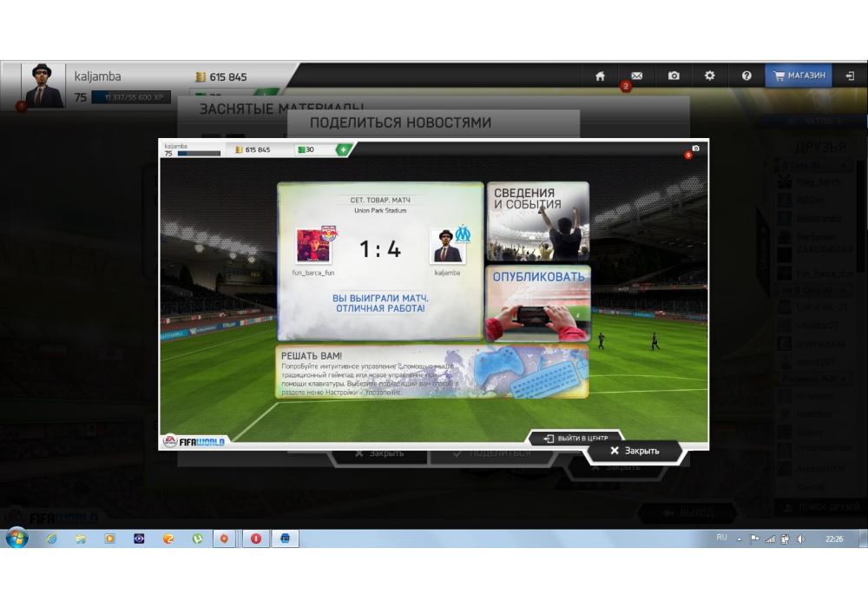Click the question mark help icon
This screenshot has height=608, width=868.
746,76
